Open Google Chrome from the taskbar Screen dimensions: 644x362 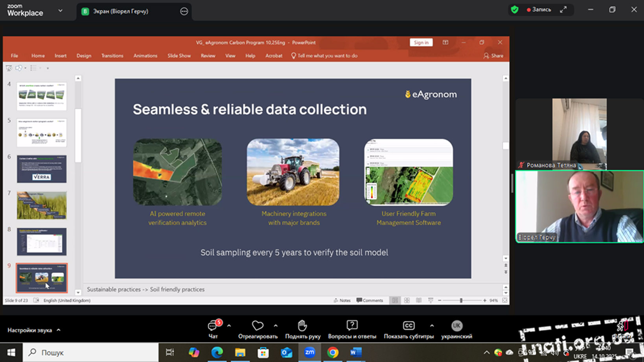click(x=333, y=353)
